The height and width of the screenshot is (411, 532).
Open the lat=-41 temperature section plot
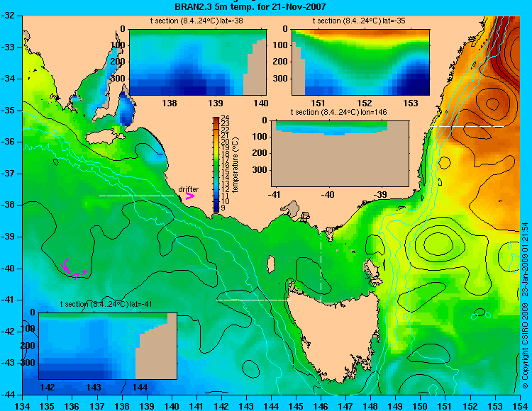click(108, 346)
